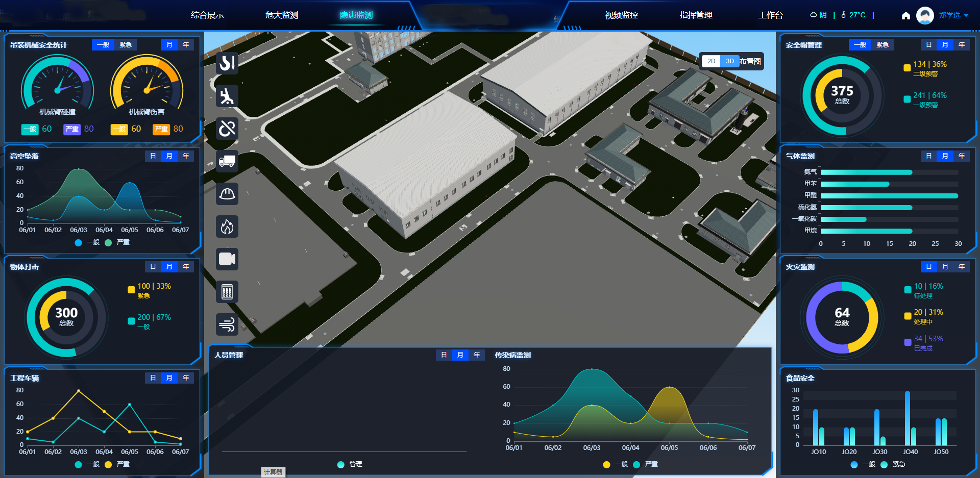Click the wind gas monitoring icon

point(227,324)
